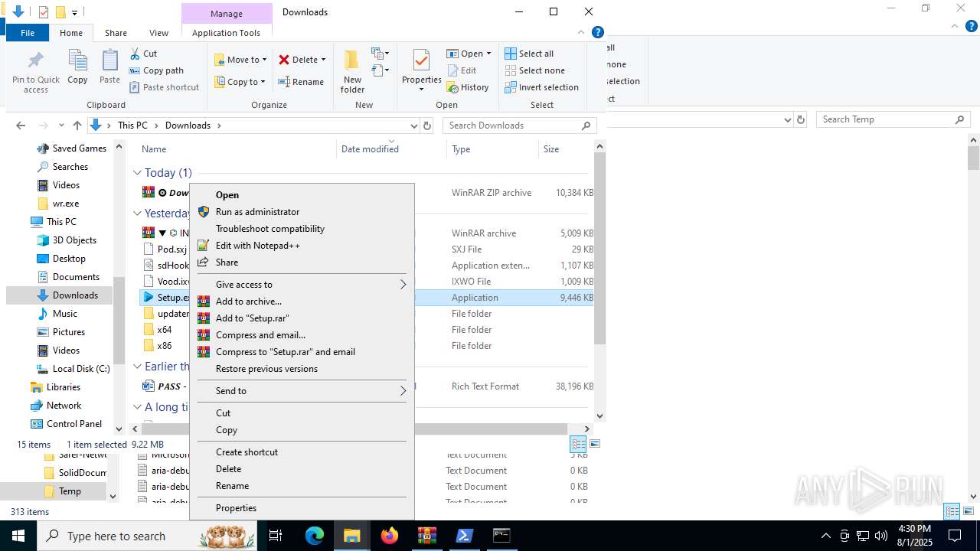The height and width of the screenshot is (551, 980).
Task: Click Select none in ribbon
Action: point(534,70)
